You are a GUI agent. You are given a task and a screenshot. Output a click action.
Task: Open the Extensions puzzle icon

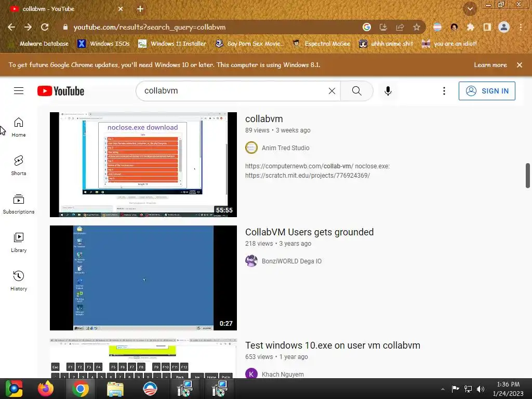click(470, 27)
